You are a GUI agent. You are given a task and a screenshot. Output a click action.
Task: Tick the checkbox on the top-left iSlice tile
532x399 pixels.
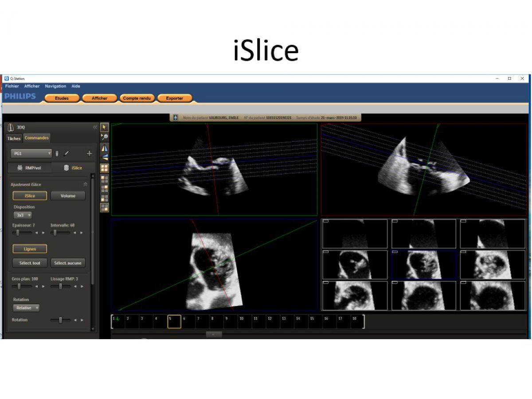tap(325, 221)
